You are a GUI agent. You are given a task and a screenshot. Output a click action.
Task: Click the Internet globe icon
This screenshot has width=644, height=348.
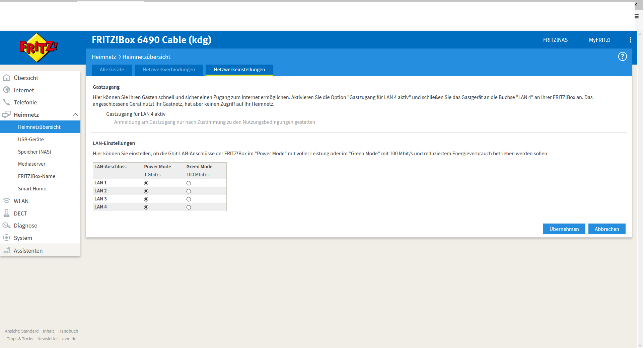coord(6,90)
